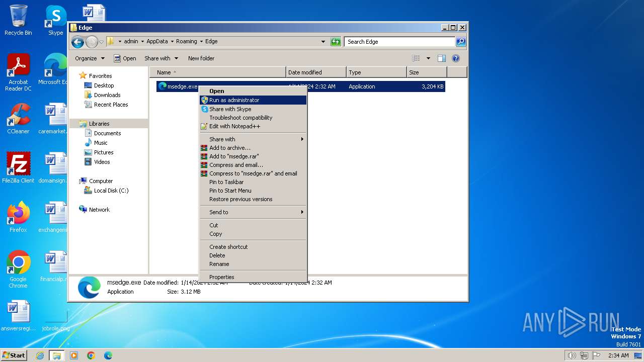
Task: Select Open in the context menu
Action: [253, 91]
